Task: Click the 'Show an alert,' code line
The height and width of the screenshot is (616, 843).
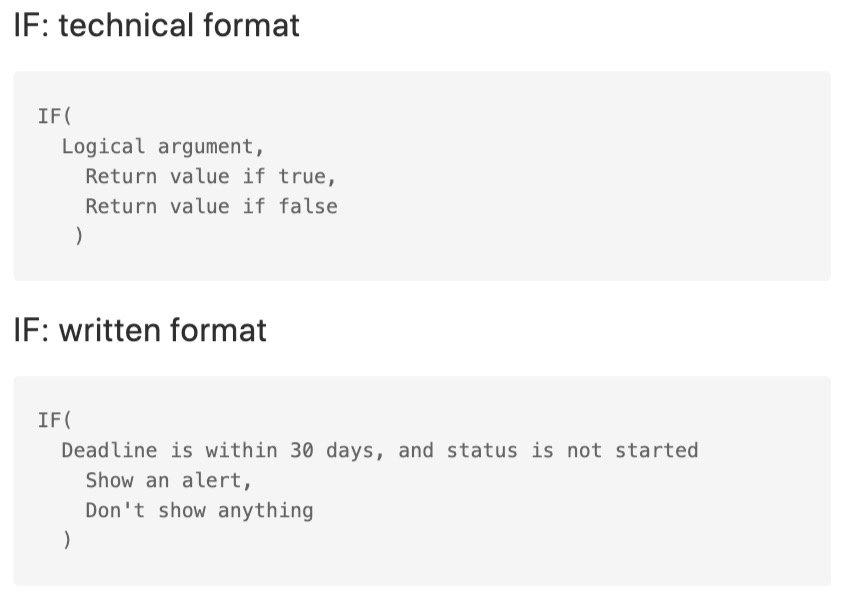Action: (x=168, y=480)
